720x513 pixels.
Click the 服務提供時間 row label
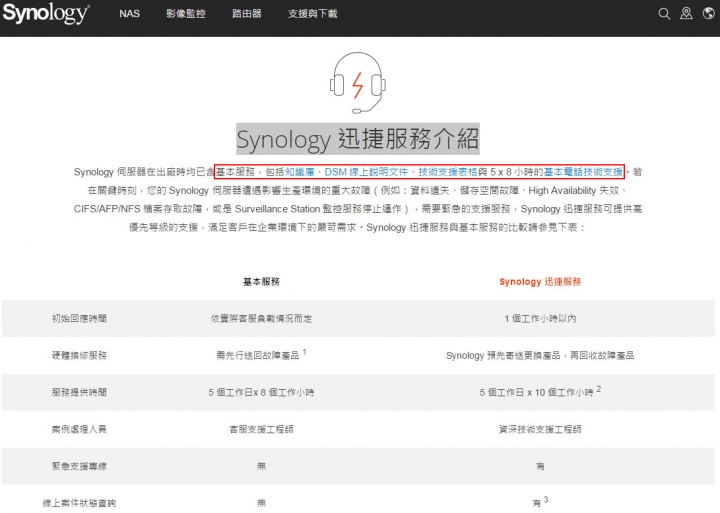(x=79, y=392)
